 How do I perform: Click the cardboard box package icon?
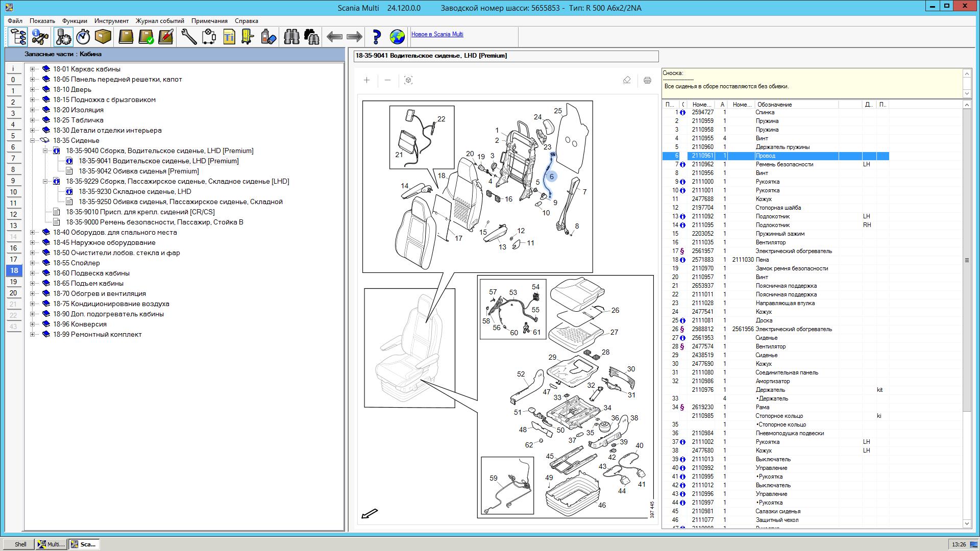pos(103,37)
